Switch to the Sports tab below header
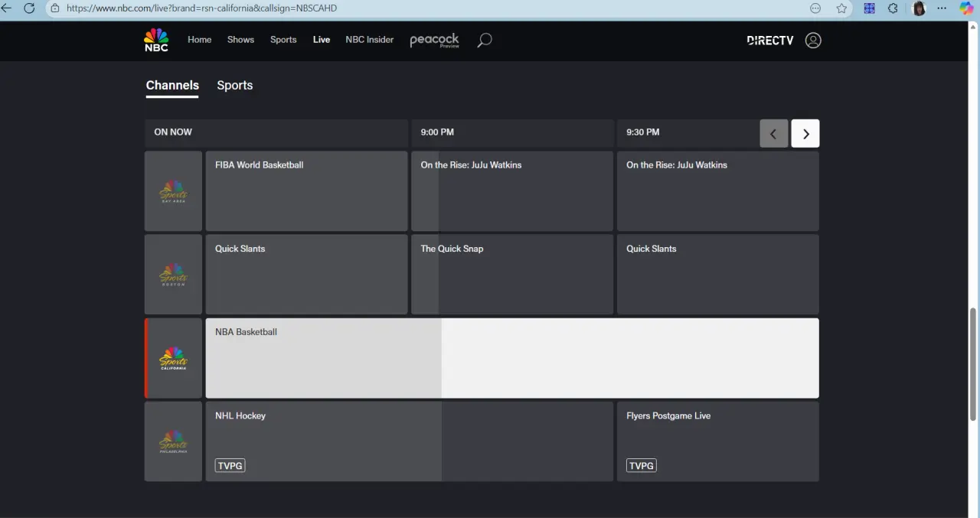Image resolution: width=980 pixels, height=518 pixels. 235,86
